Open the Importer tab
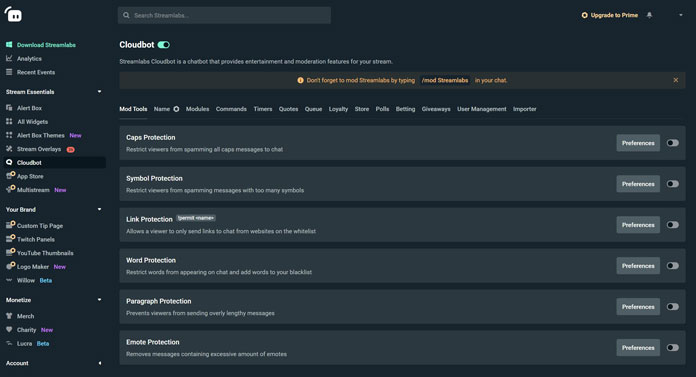 525,109
